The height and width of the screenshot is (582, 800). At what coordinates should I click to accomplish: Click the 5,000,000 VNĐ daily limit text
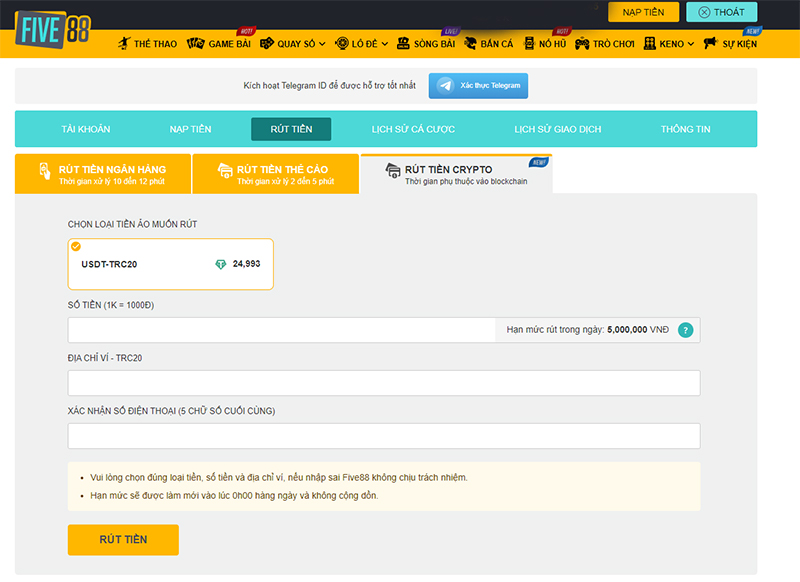pyautogui.click(x=638, y=330)
